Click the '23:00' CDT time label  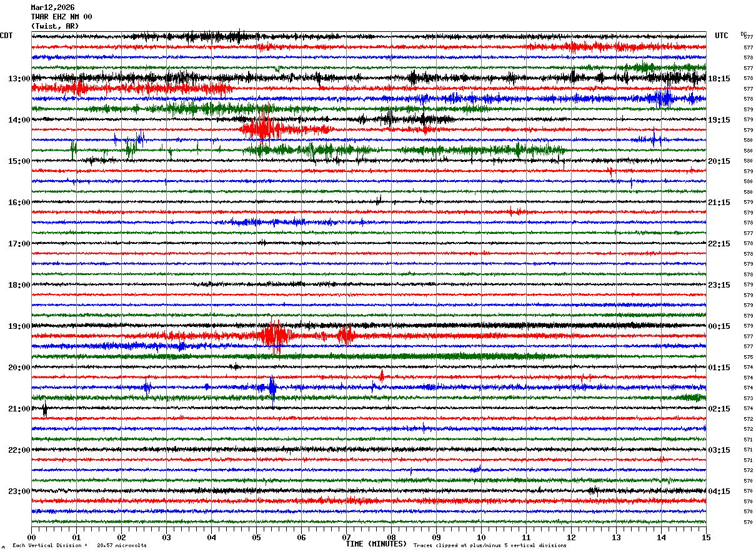coord(19,491)
